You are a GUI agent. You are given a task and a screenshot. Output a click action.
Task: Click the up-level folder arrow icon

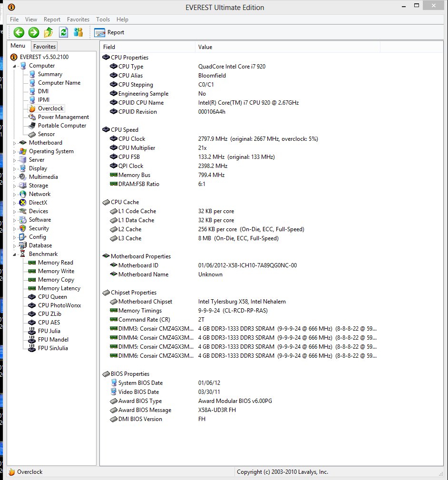pos(49,32)
